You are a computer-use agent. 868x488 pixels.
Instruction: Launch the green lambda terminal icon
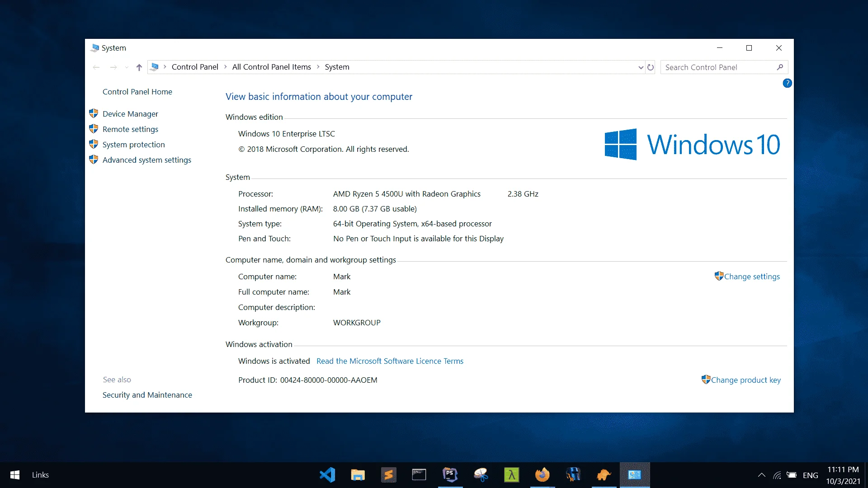511,475
